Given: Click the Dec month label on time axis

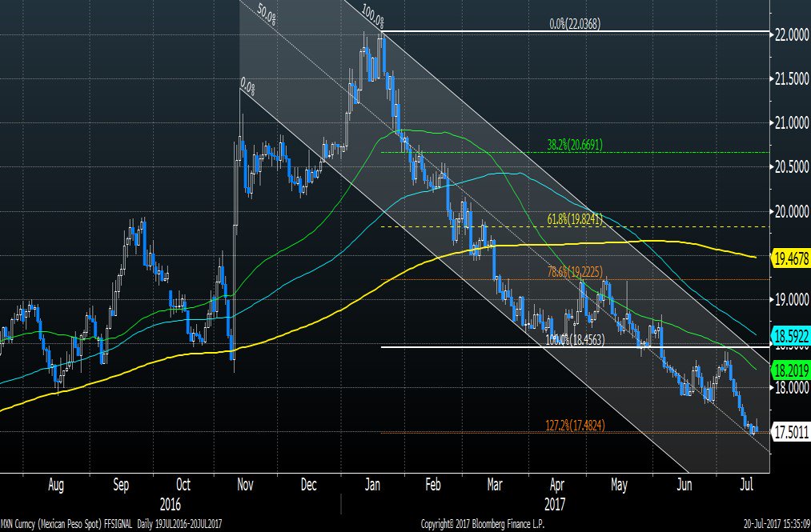Looking at the screenshot, I should pos(308,485).
